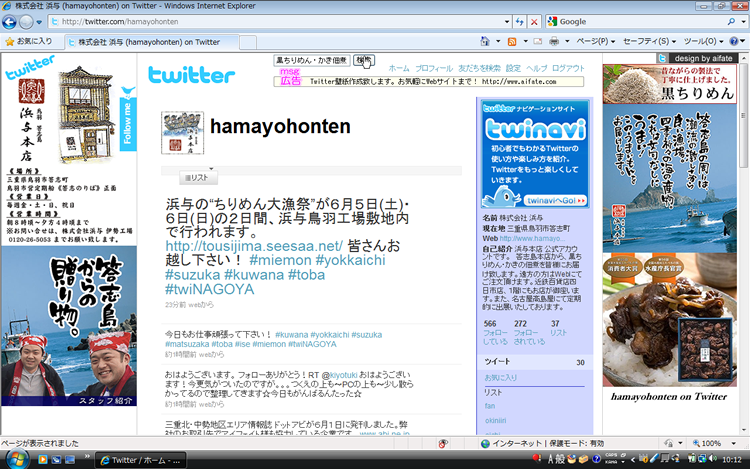Click the blue Help question icon
Image resolution: width=750 pixels, height=469 pixels.
click(x=734, y=42)
